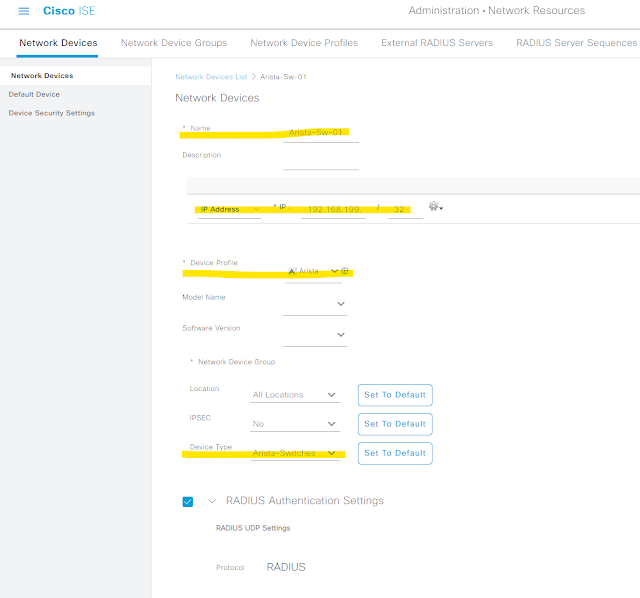640x598 pixels.
Task: Click the RADIUS protocol value
Action: [286, 567]
